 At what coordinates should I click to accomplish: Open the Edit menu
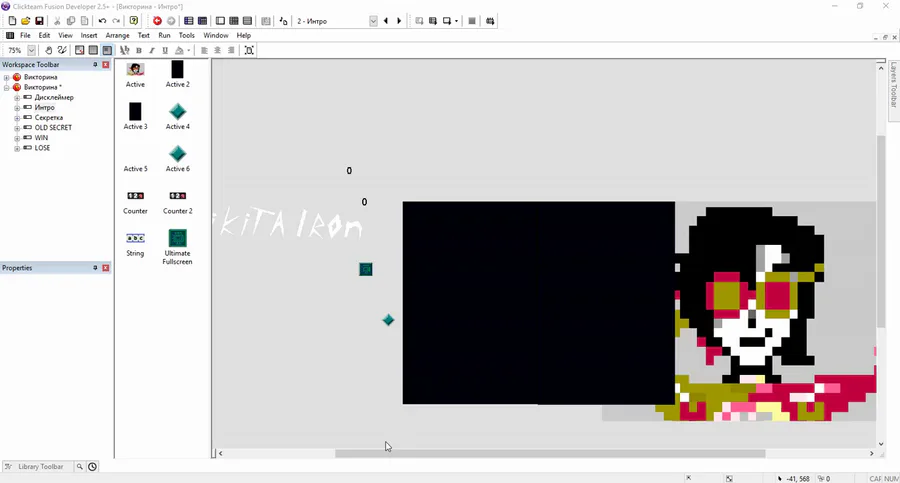44,36
